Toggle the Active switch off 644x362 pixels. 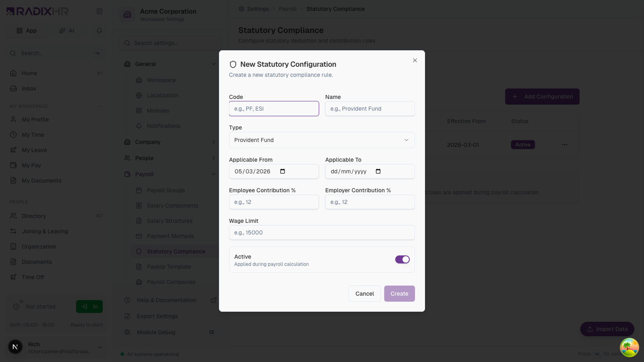pos(402,259)
